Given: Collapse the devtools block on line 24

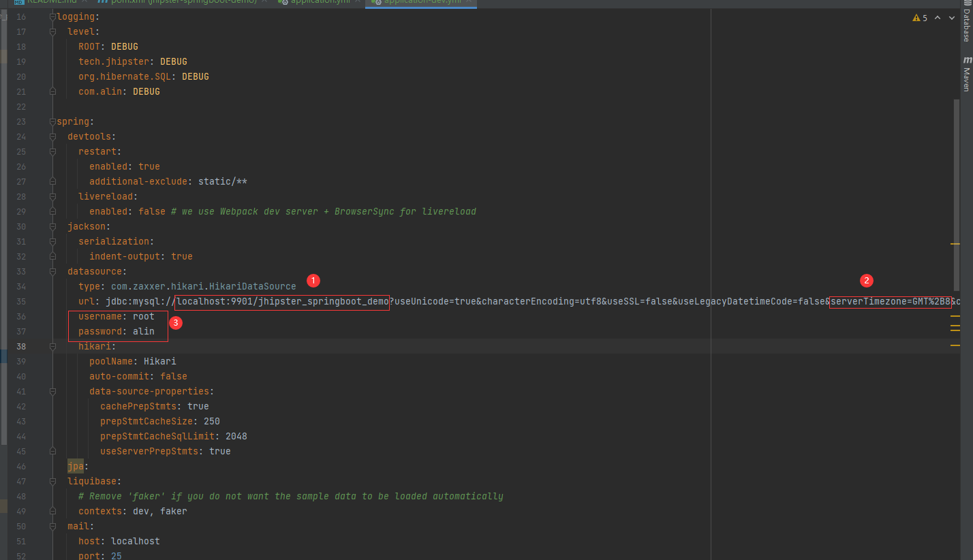Looking at the screenshot, I should coord(52,136).
